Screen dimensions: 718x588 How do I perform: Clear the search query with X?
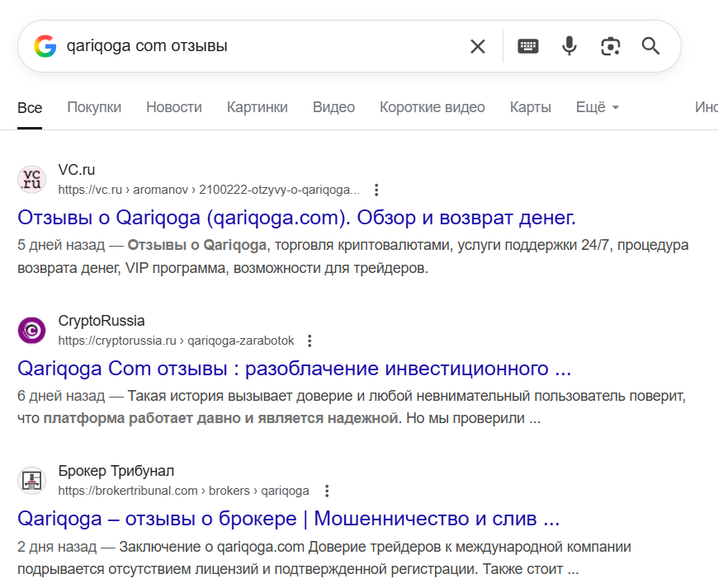tap(478, 46)
